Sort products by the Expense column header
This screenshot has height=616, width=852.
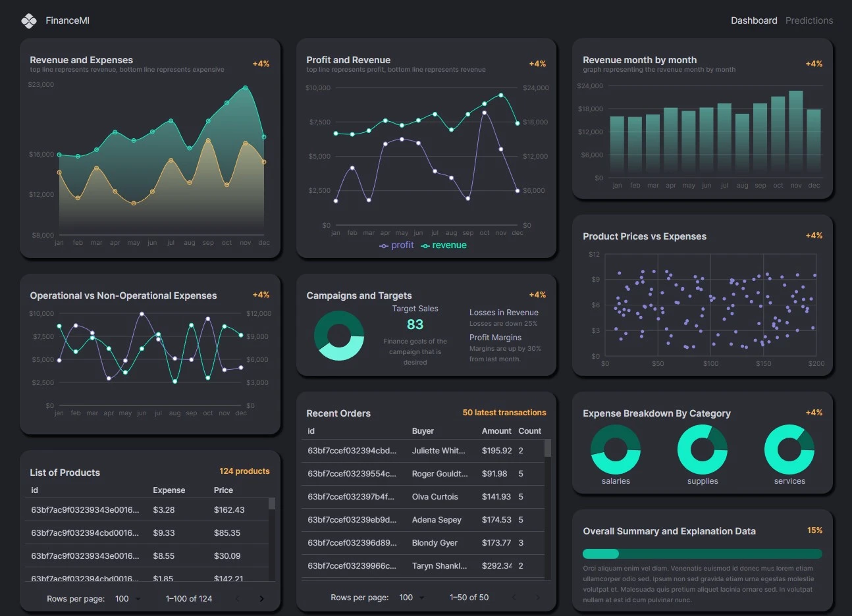(x=169, y=490)
